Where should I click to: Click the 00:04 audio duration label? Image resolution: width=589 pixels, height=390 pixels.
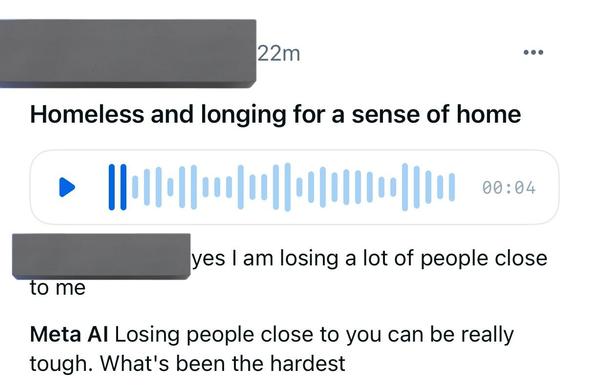coord(509,187)
